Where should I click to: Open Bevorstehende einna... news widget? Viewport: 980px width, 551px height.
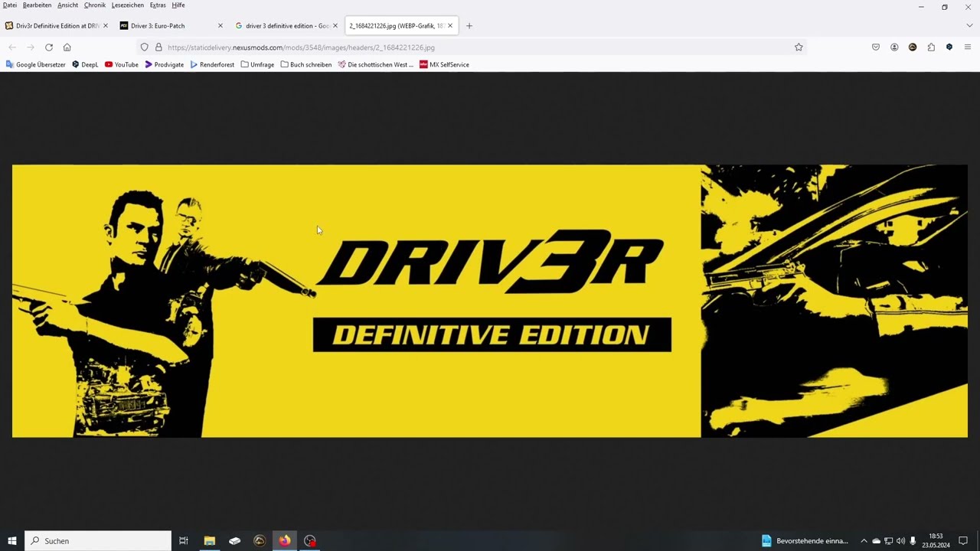[x=804, y=540]
